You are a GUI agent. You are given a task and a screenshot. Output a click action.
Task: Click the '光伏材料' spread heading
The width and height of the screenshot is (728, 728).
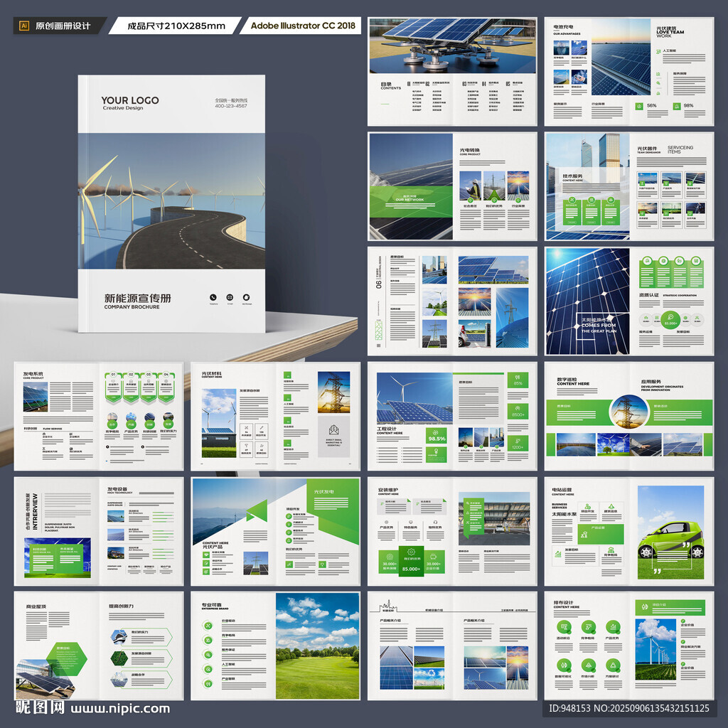pyautogui.click(x=211, y=373)
